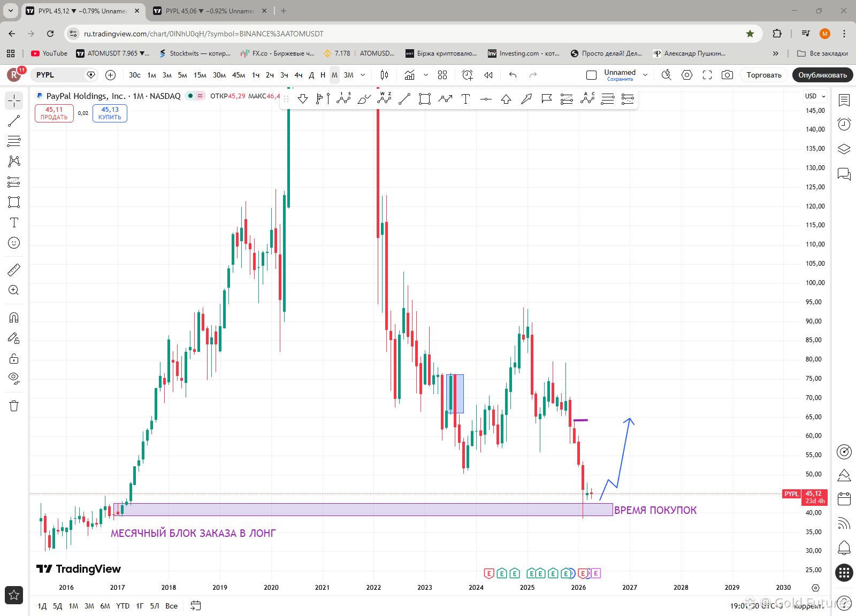Toggle magnet mode for drawings

pyautogui.click(x=14, y=318)
